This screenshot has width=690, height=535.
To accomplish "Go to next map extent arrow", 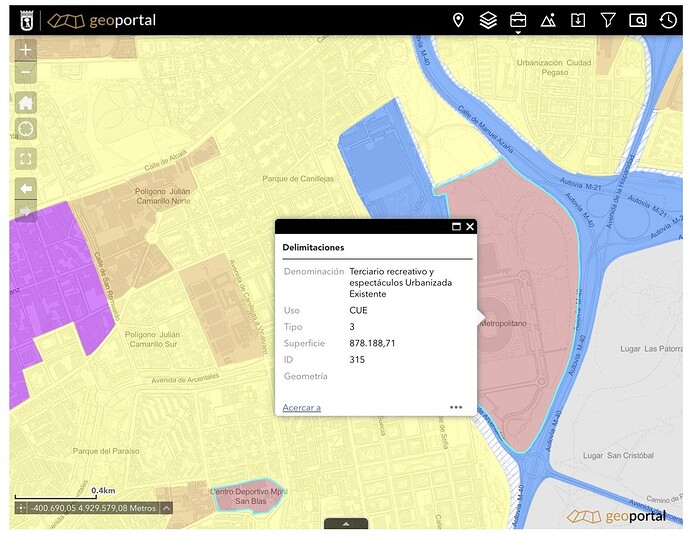I will tap(26, 212).
